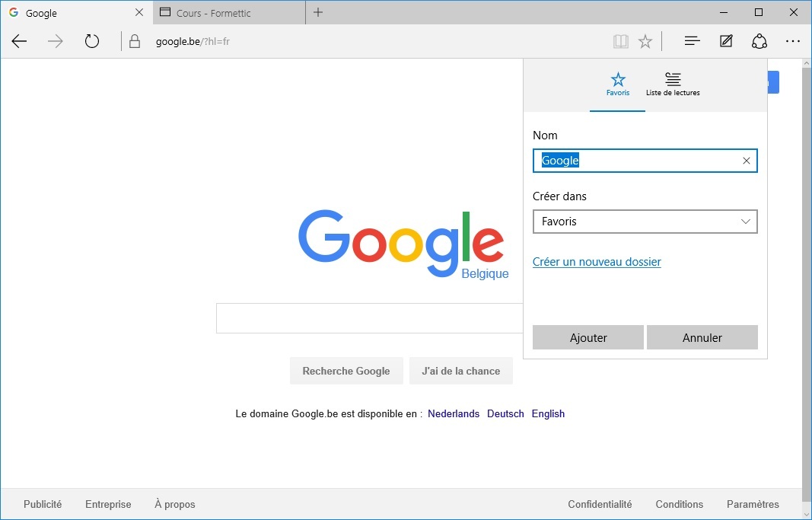Click the forward navigation arrow
Viewport: 812px width, 520px height.
tap(55, 41)
